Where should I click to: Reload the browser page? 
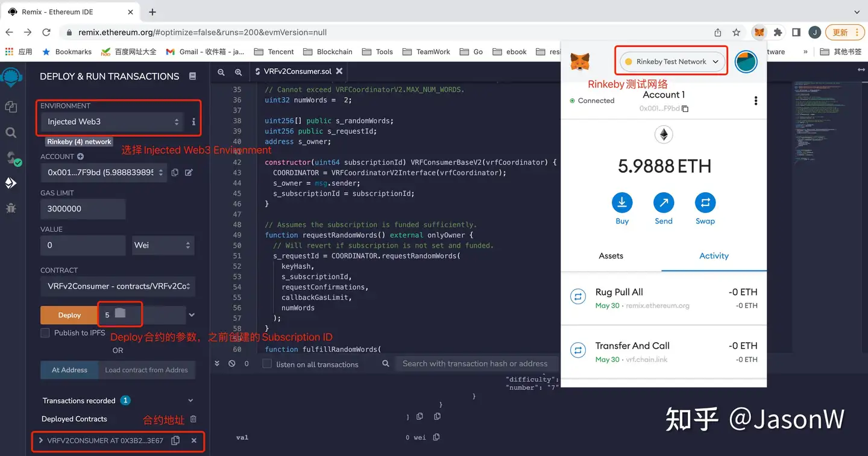pyautogui.click(x=46, y=33)
